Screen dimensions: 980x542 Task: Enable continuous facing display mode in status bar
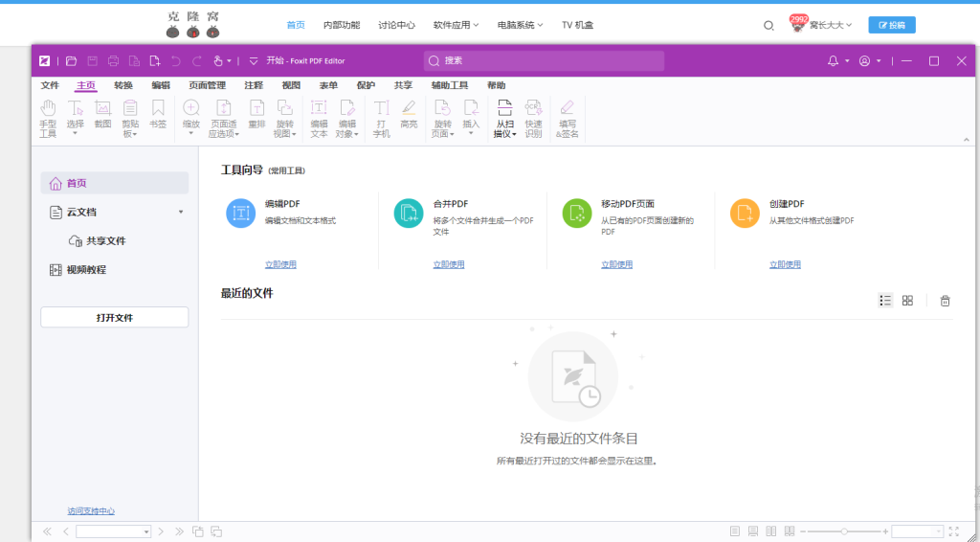tap(790, 531)
